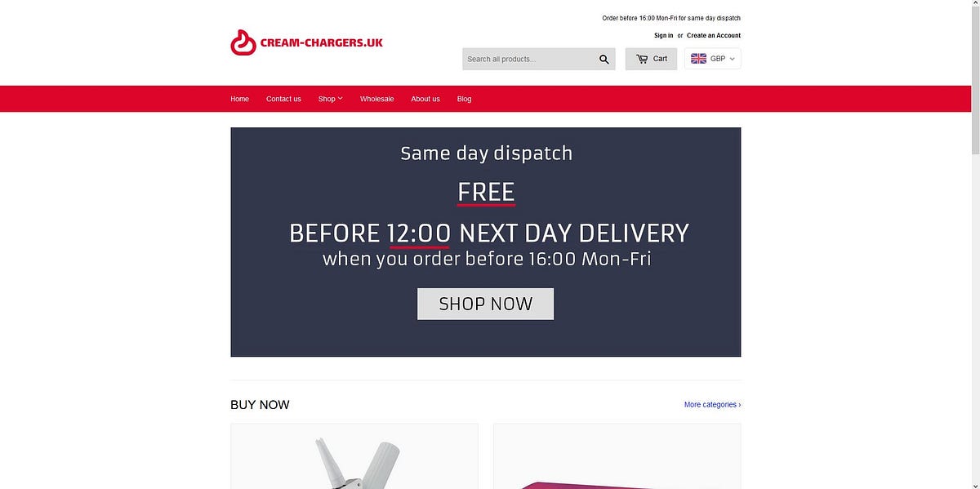Click the magnifying glass search icon
Screen dimensions: 980x489
[x=604, y=59]
